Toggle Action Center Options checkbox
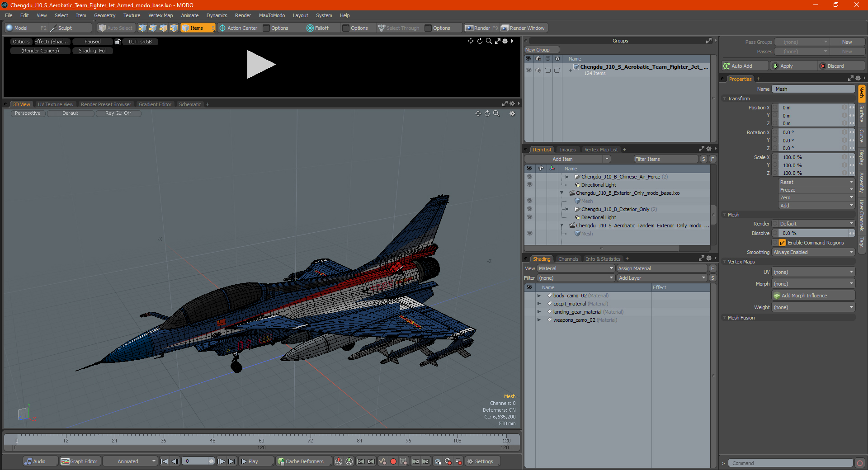868x470 pixels. click(x=266, y=28)
